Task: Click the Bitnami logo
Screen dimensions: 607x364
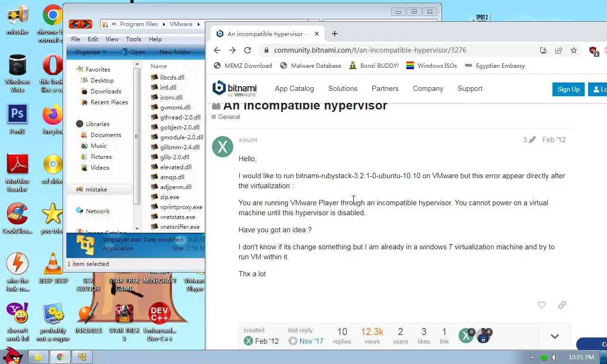Action: (x=235, y=89)
